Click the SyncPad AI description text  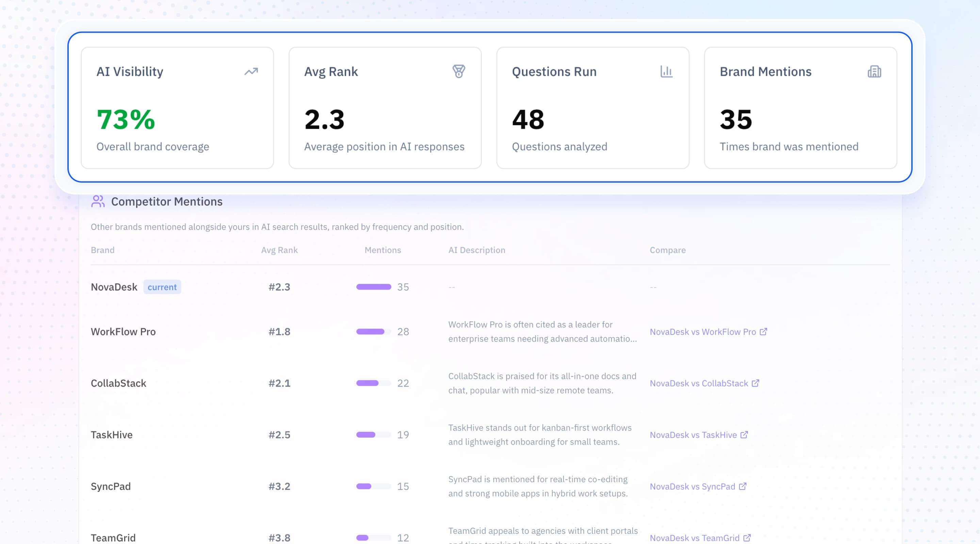point(538,486)
